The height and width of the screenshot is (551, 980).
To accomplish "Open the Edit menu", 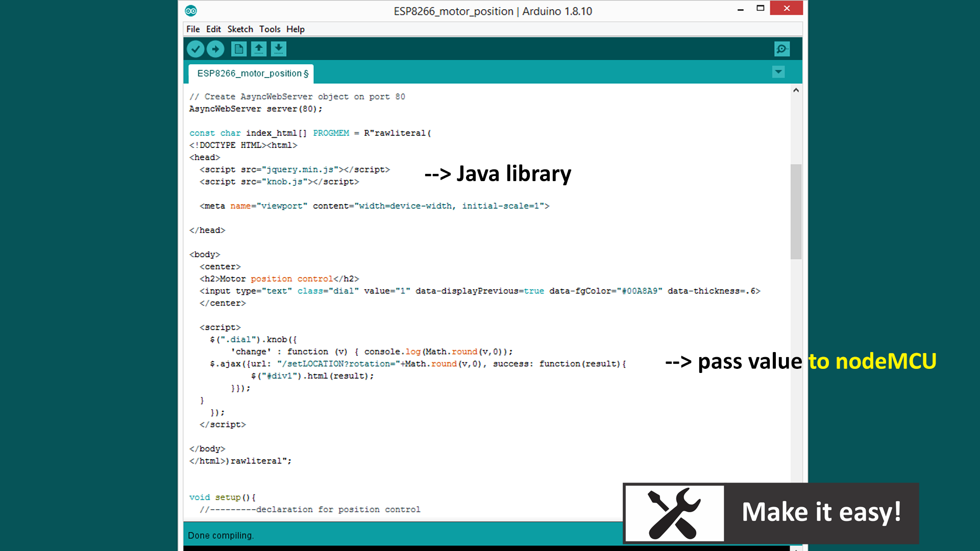I will click(213, 29).
